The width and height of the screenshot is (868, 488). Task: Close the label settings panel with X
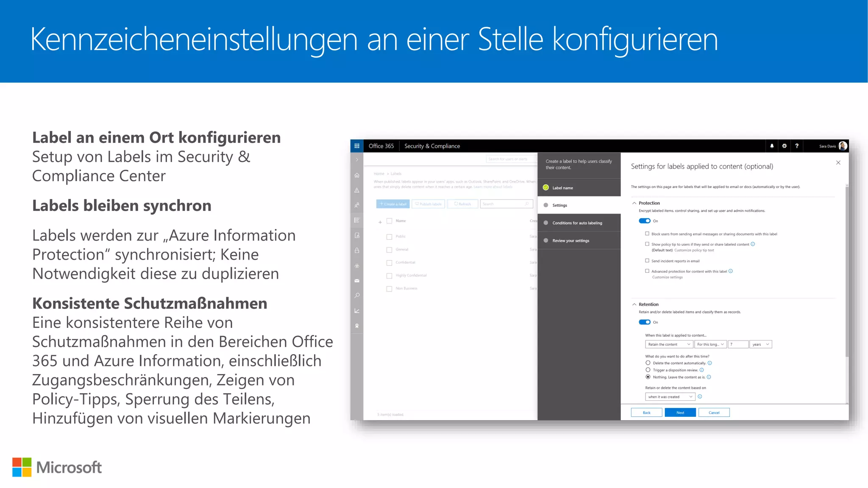(838, 163)
